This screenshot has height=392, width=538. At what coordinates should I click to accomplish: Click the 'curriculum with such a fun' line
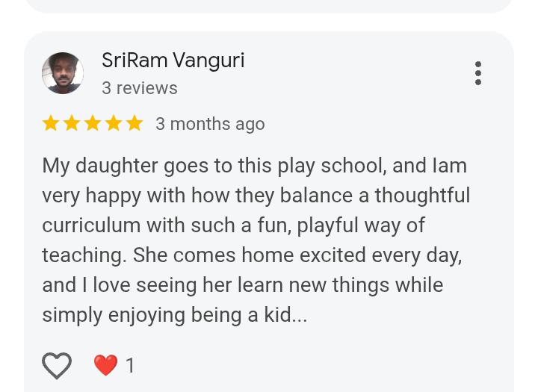tap(234, 225)
